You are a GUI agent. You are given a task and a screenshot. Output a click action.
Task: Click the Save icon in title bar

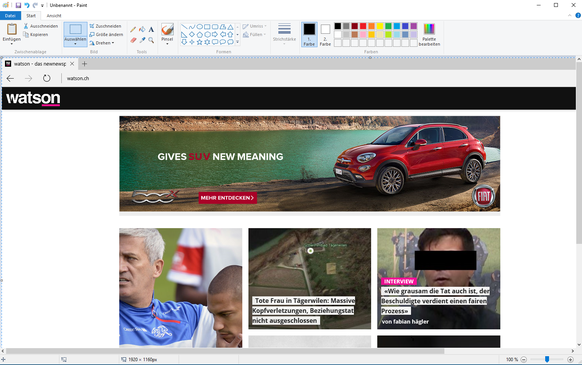(x=18, y=5)
